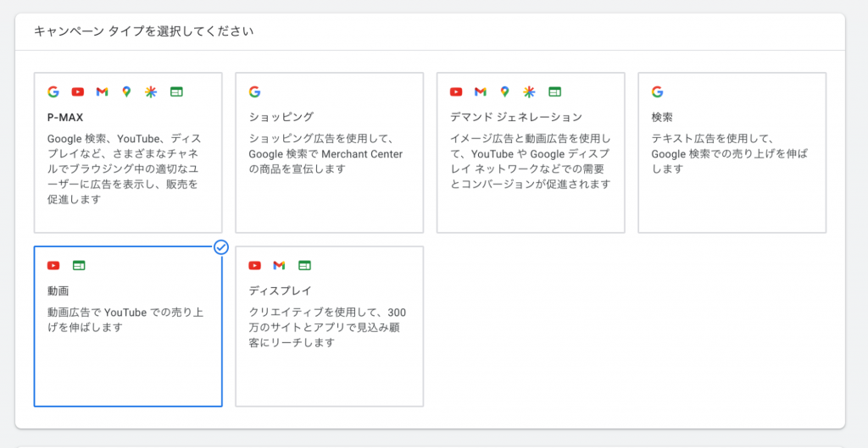The image size is (868, 448).
Task: Click the Gmail icon in デマンド ジェネレーション card
Action: coord(481,91)
